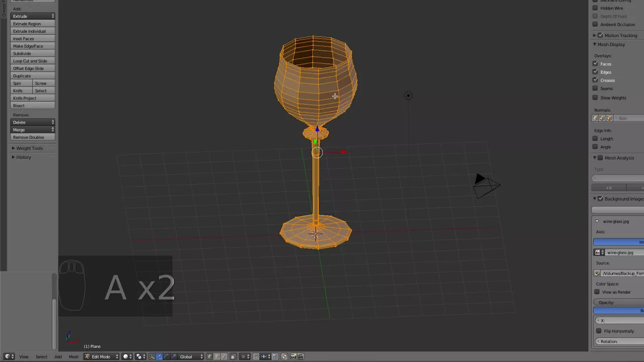Open the pivot point selector icon
Screen dimensions: 644x362
click(140, 356)
